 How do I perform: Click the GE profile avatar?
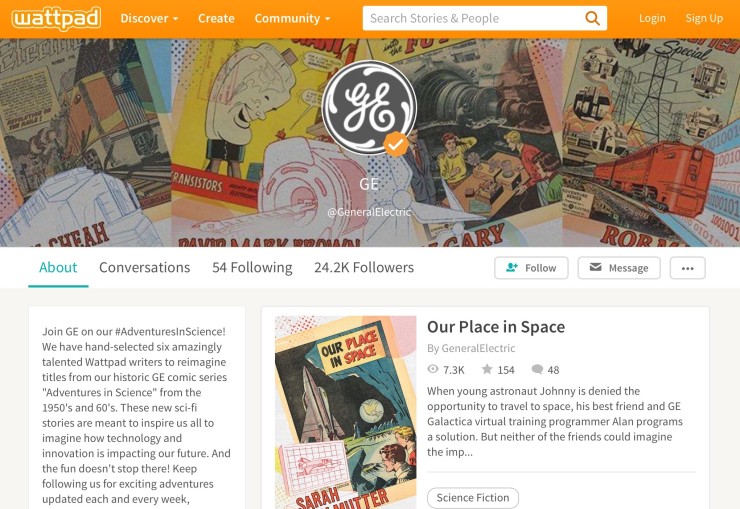369,108
